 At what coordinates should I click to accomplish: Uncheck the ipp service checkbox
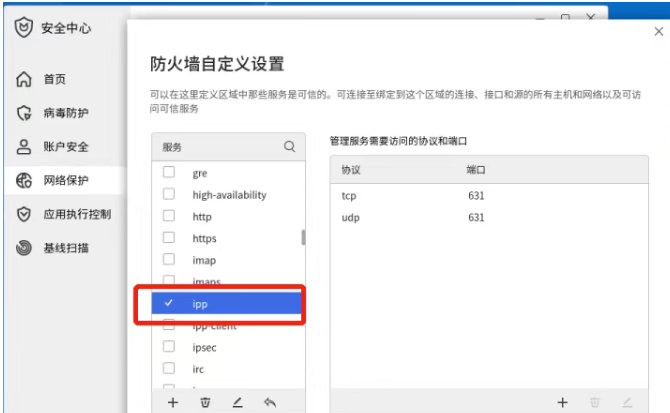[x=169, y=303]
